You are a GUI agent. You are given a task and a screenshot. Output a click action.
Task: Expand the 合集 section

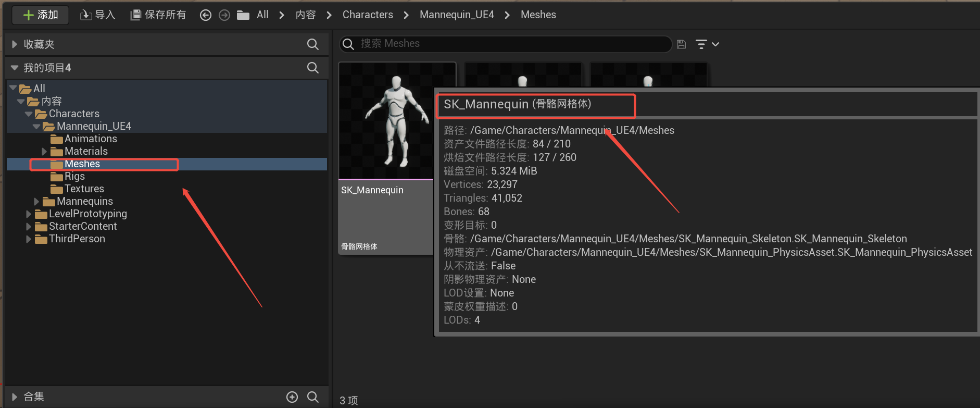pyautogui.click(x=15, y=397)
